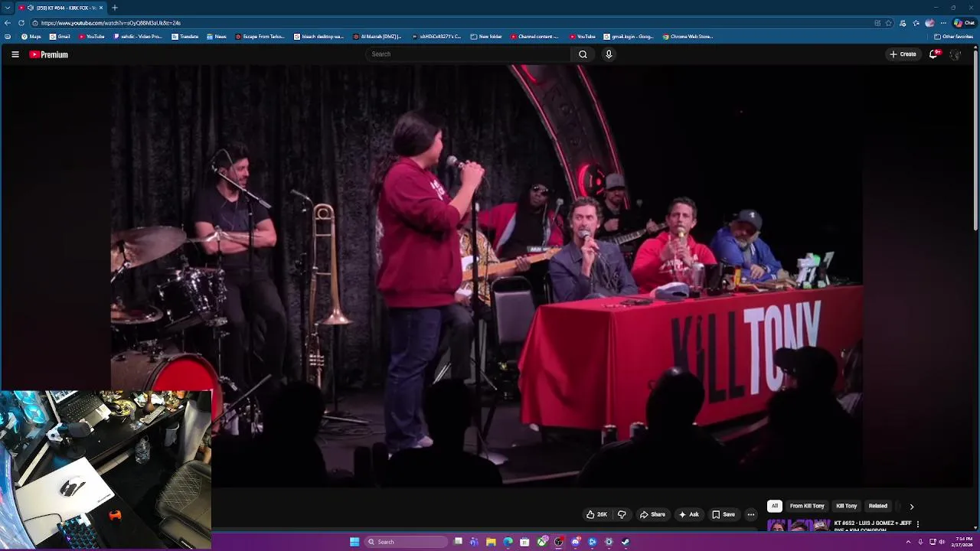Open the YouTube guide hamburger menu
Image resolution: width=980 pixels, height=551 pixels.
(15, 54)
